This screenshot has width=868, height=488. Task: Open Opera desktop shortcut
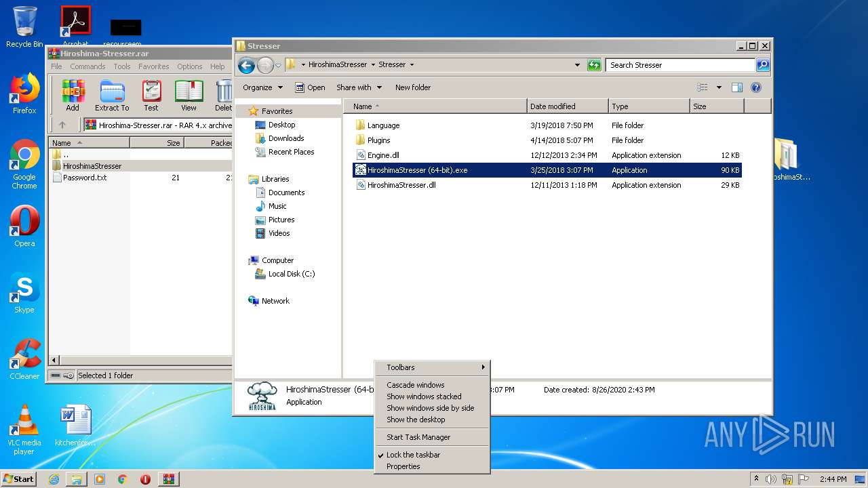(24, 226)
